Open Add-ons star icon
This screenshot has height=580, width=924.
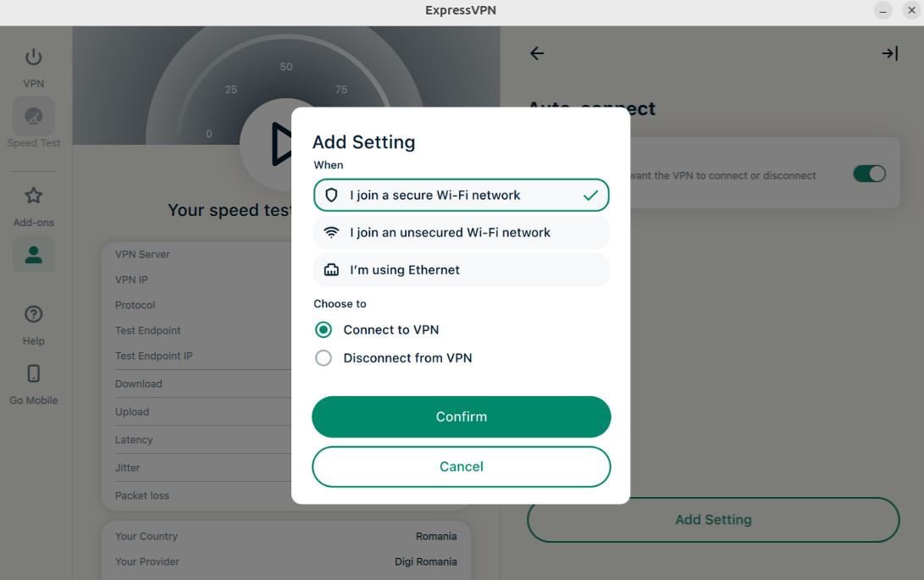pyautogui.click(x=34, y=196)
